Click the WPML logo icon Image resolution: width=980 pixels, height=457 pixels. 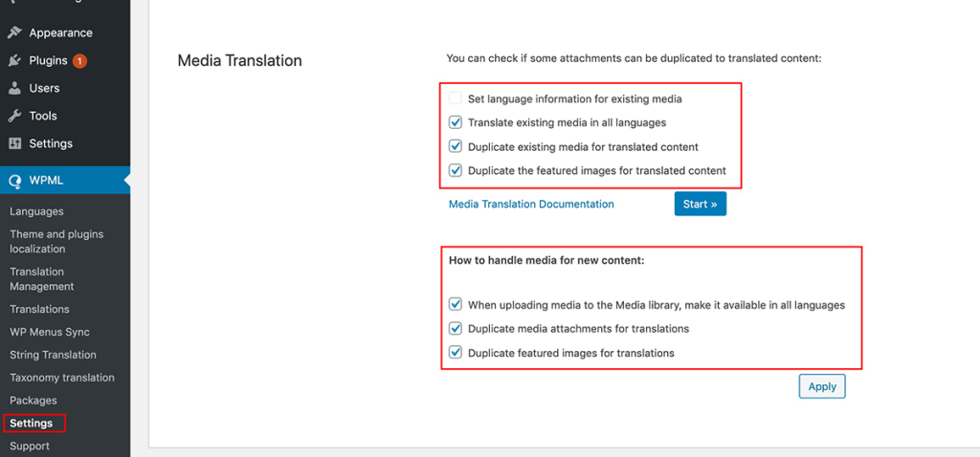click(x=15, y=181)
